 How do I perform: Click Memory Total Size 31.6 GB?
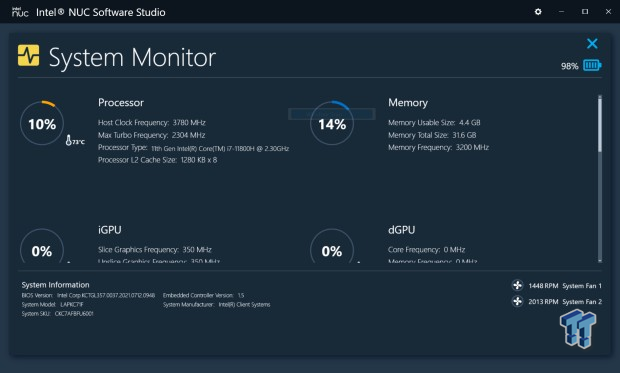click(x=432, y=135)
